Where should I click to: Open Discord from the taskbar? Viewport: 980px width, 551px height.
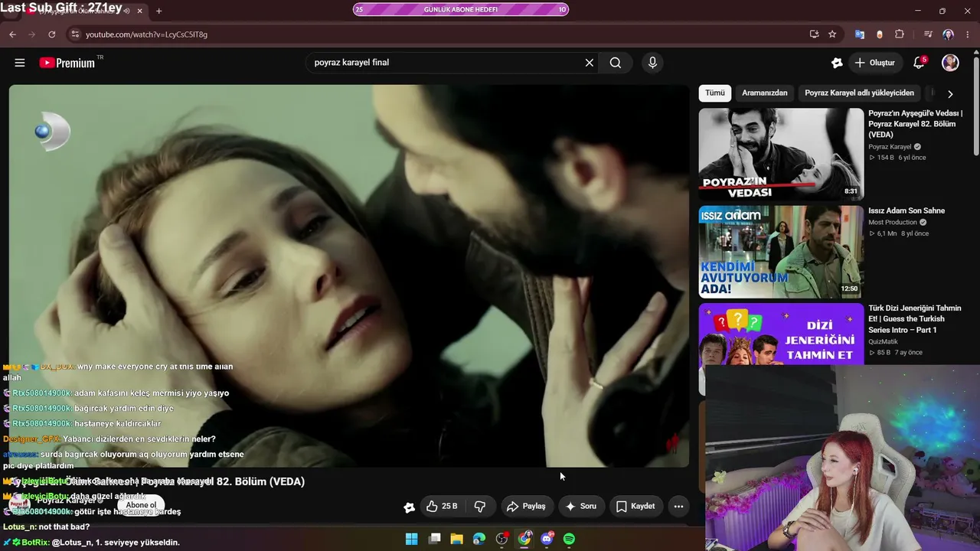[x=547, y=539]
